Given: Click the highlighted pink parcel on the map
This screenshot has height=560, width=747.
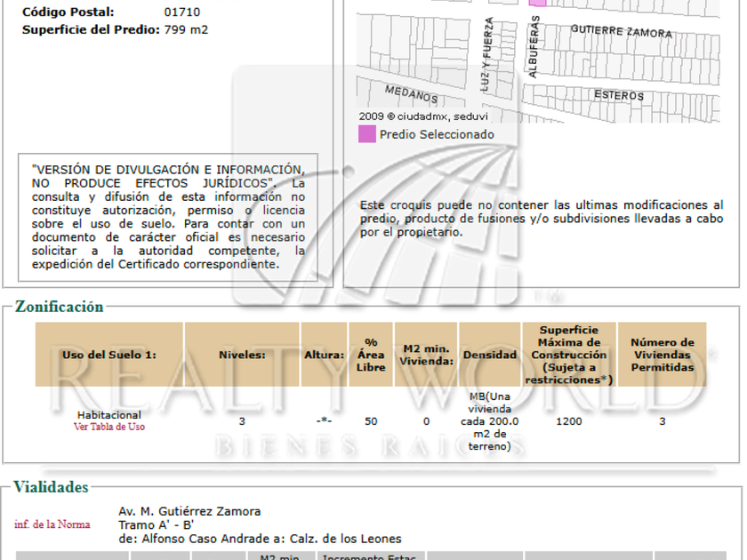Looking at the screenshot, I should coord(537,3).
